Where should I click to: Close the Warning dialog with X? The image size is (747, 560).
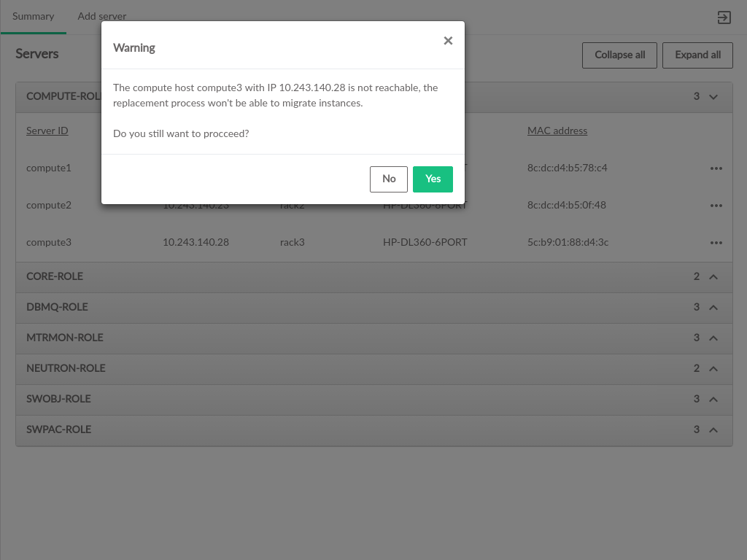point(448,41)
